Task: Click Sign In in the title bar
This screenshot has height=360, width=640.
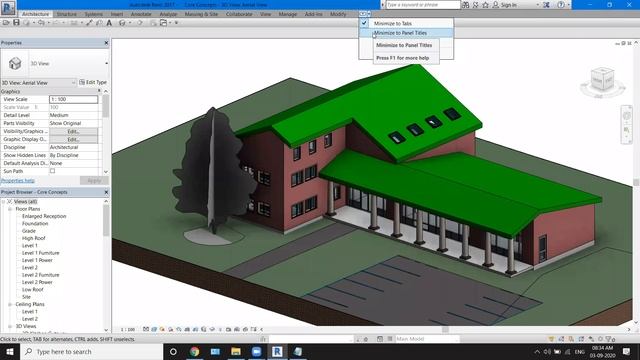Action: pos(509,5)
